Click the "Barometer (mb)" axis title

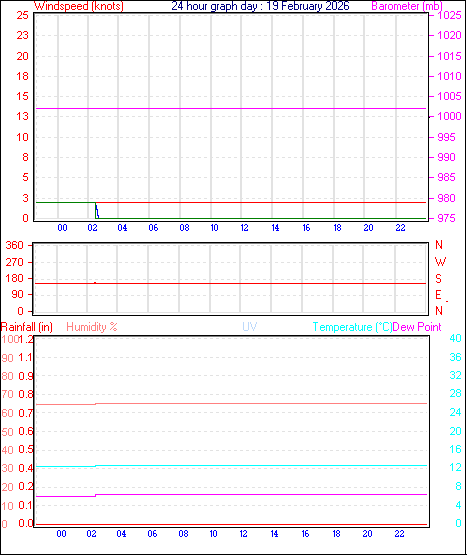coord(407,6)
